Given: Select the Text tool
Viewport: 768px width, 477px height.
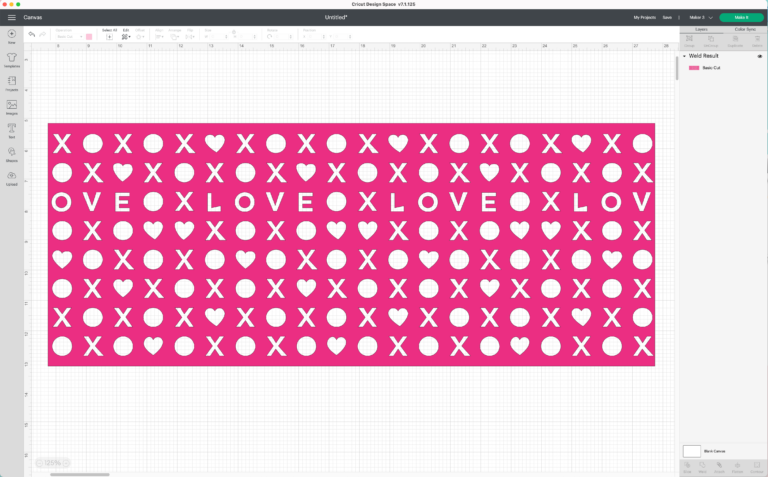Looking at the screenshot, I should point(12,130).
